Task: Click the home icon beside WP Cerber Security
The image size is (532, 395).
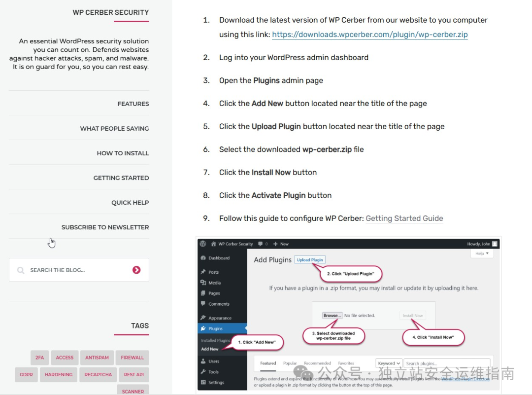Action: [213, 244]
